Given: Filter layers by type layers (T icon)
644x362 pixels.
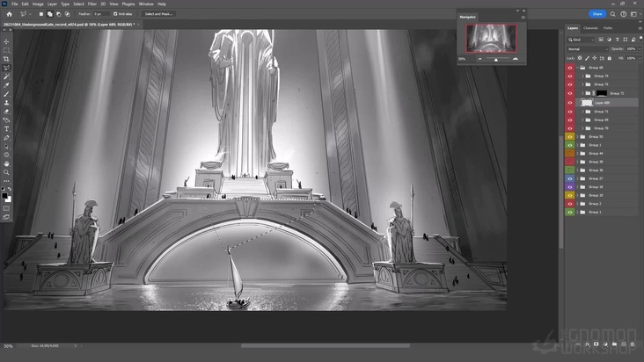Looking at the screenshot, I should [x=617, y=40].
